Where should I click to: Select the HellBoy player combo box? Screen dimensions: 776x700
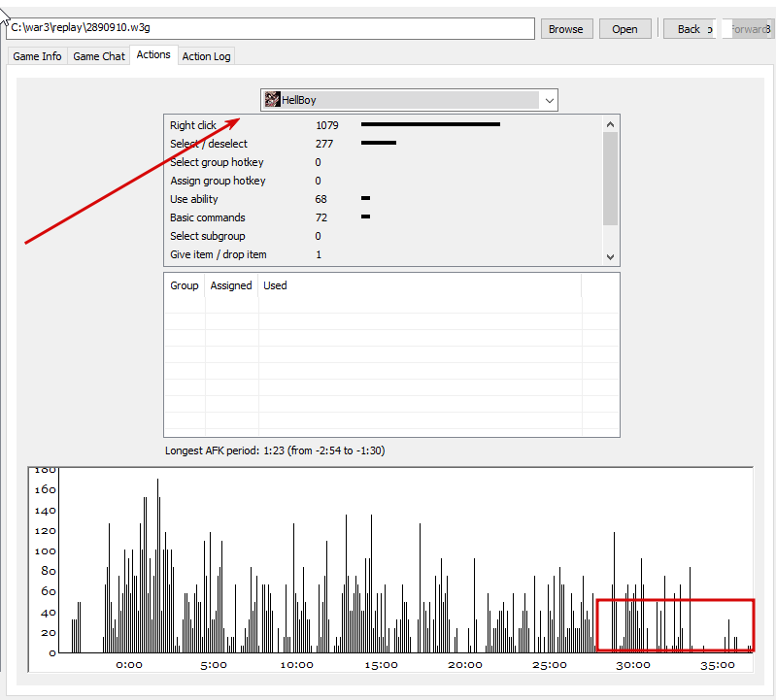point(409,100)
